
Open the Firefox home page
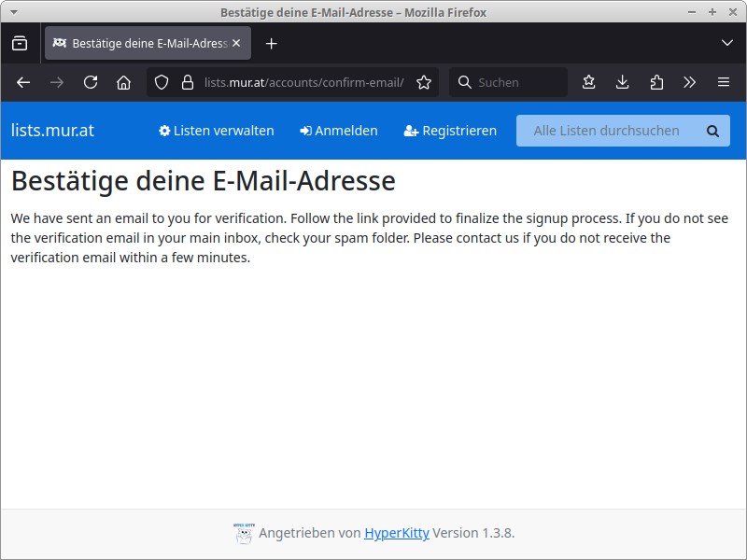pos(123,82)
